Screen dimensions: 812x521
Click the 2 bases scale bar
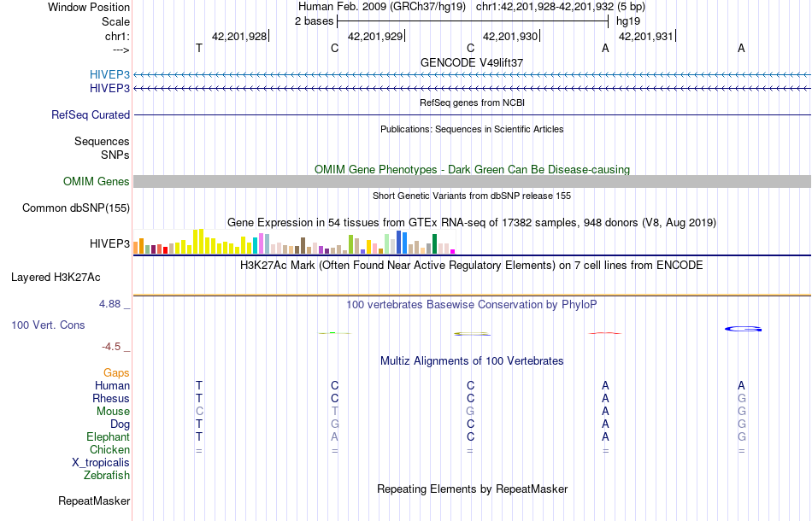(473, 21)
